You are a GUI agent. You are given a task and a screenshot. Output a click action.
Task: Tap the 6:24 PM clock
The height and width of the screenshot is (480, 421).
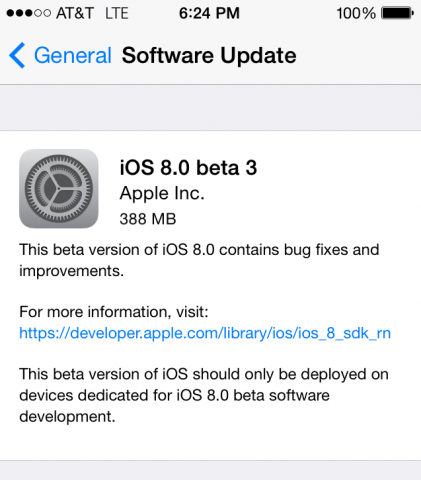(209, 13)
